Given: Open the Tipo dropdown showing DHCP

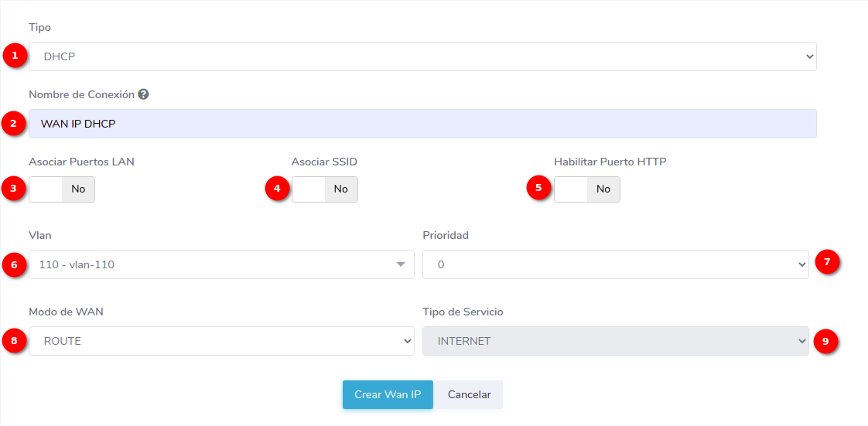Looking at the screenshot, I should 422,56.
